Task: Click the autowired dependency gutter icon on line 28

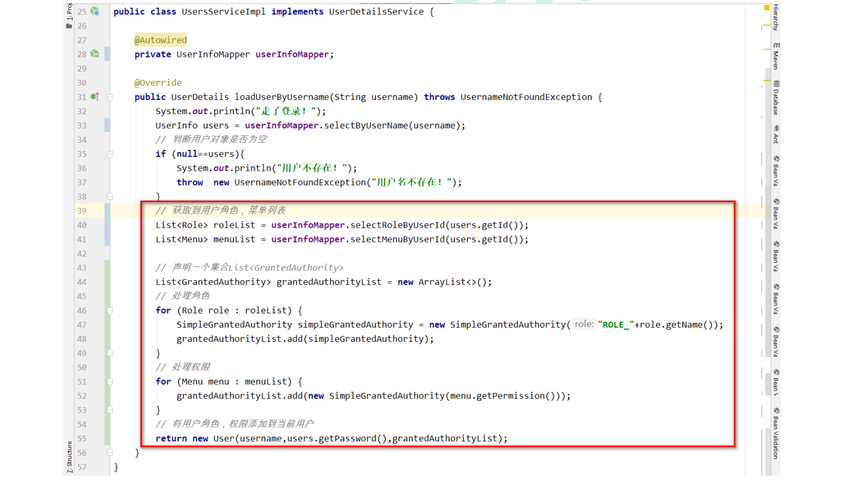Action: click(x=95, y=54)
